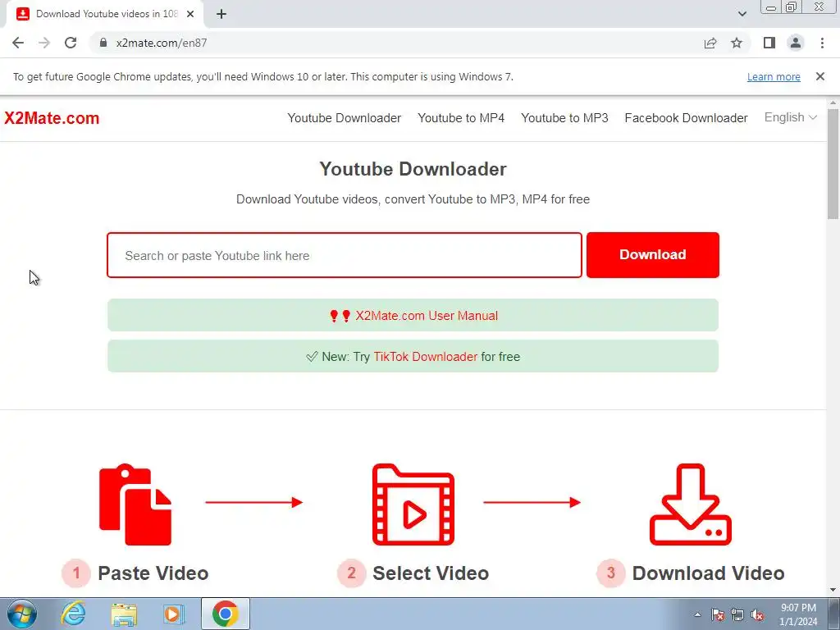The height and width of the screenshot is (630, 840).
Task: Bookmark this tab with star icon
Action: click(737, 43)
